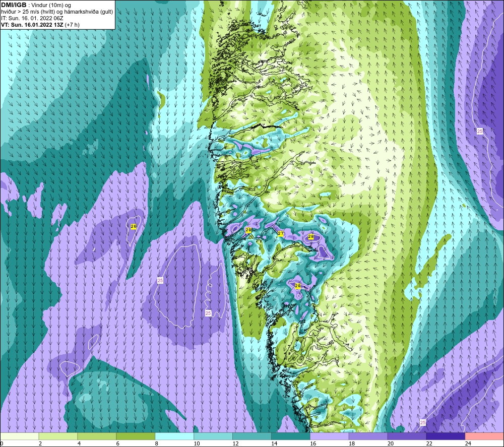Click the yellow 28 label west of 27
This screenshot has height=447, width=504.
point(248,230)
